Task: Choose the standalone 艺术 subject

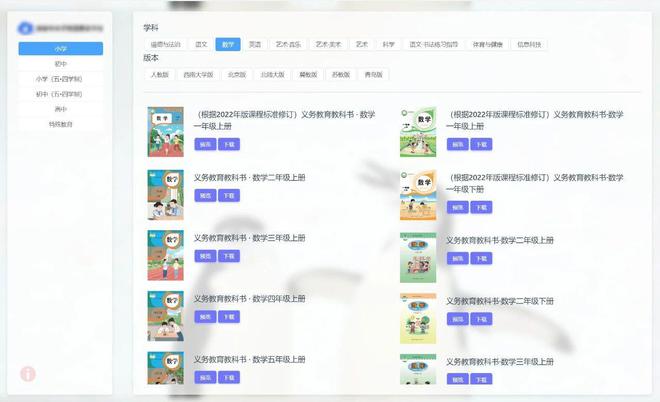Action: point(362,44)
